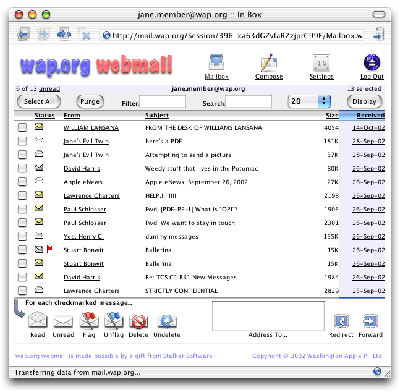Viewport: 400px width, 392px height.
Task: Click the Purge button
Action: click(x=90, y=101)
